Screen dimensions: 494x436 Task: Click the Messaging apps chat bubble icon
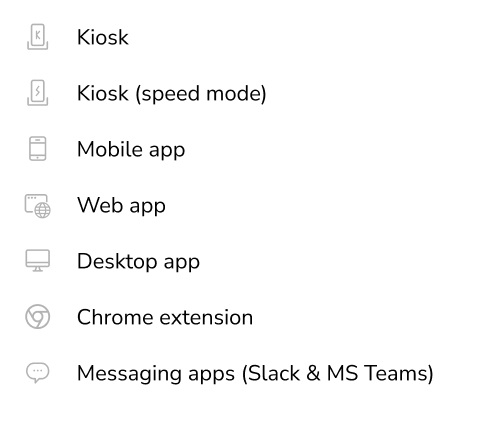click(38, 373)
